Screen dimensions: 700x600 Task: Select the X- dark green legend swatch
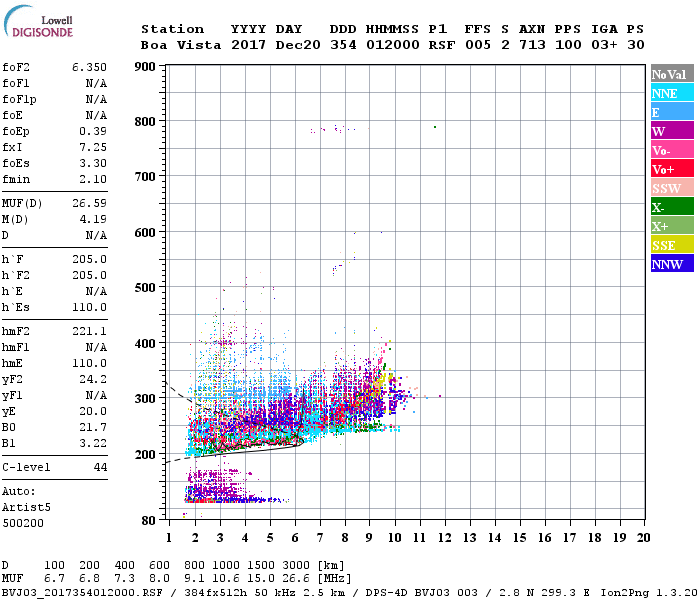tap(672, 207)
